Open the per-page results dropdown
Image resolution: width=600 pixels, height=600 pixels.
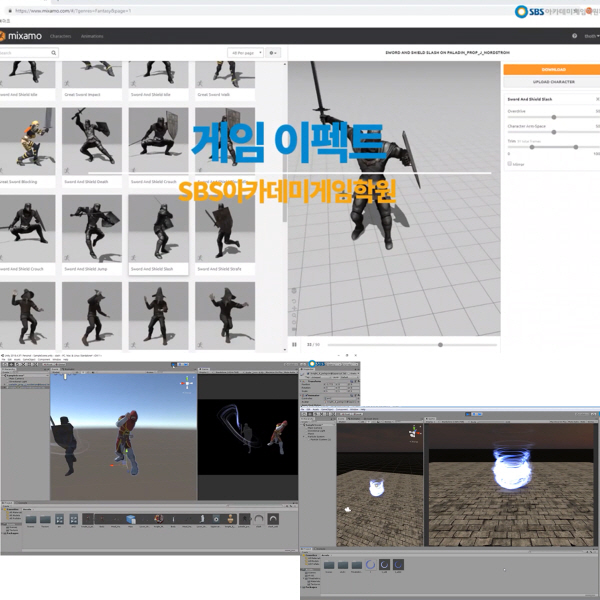[x=244, y=53]
